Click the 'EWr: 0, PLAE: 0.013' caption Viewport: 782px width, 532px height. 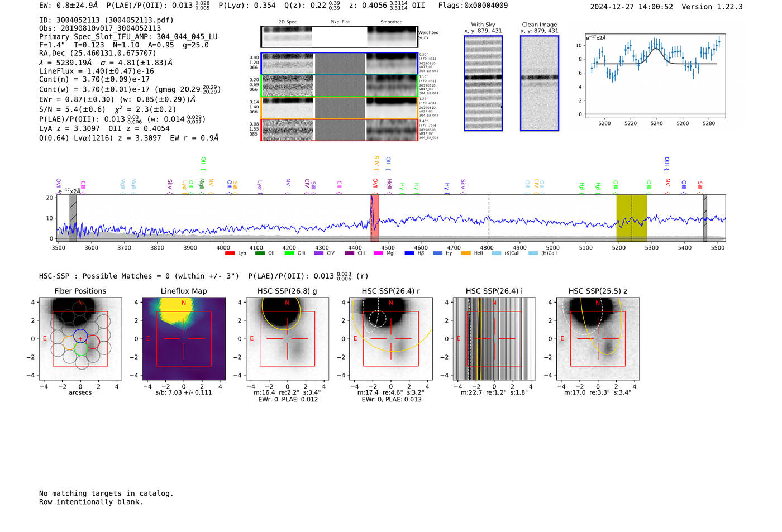(x=392, y=400)
